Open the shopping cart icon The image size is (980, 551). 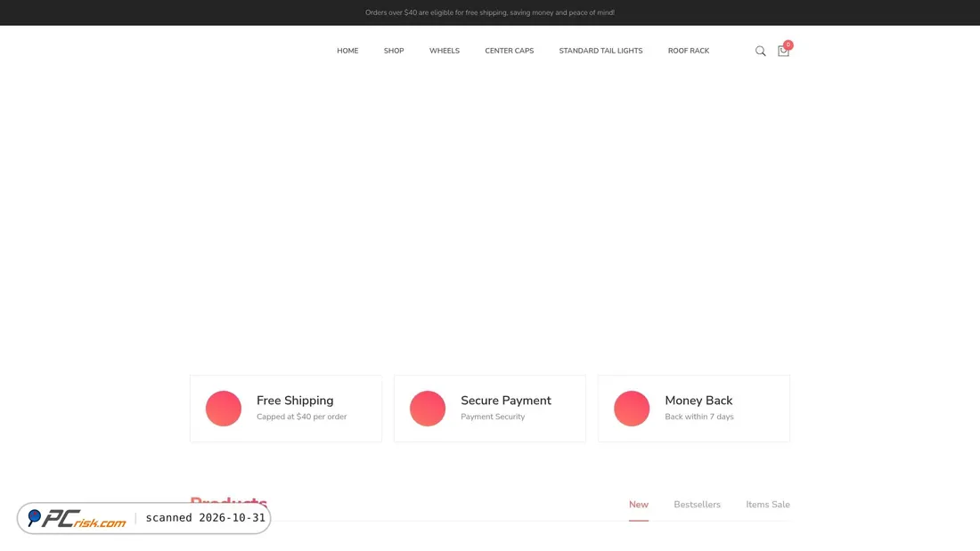(x=783, y=52)
